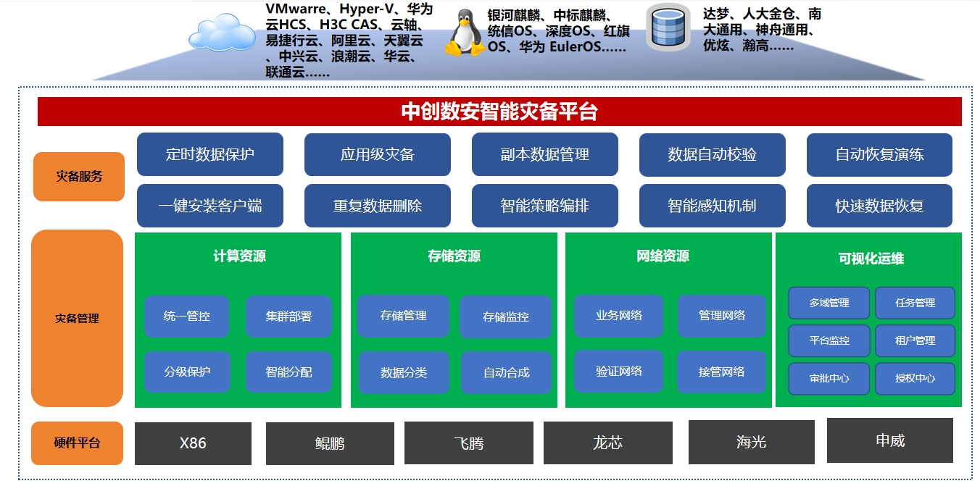
Task: Choose the X86 hardware platform box
Action: [x=193, y=443]
